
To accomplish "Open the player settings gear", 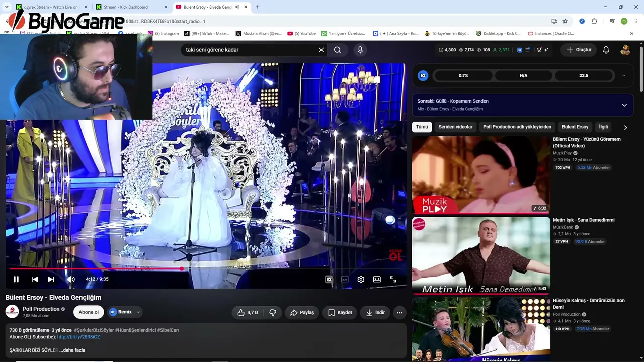I will point(361,279).
